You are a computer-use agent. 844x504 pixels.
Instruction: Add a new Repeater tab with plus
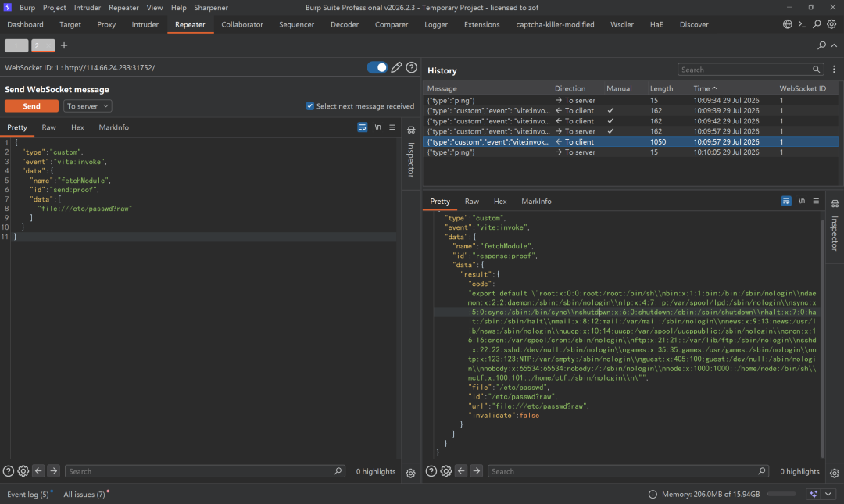[64, 45]
